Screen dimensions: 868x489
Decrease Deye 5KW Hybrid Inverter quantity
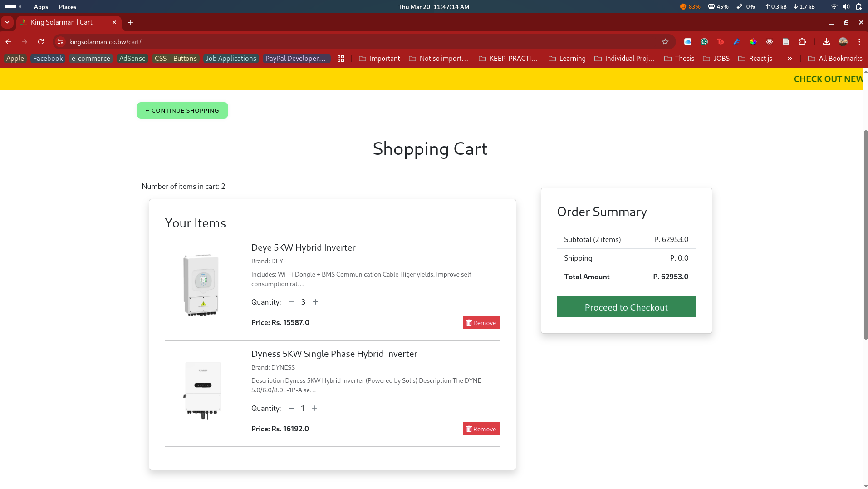click(291, 302)
